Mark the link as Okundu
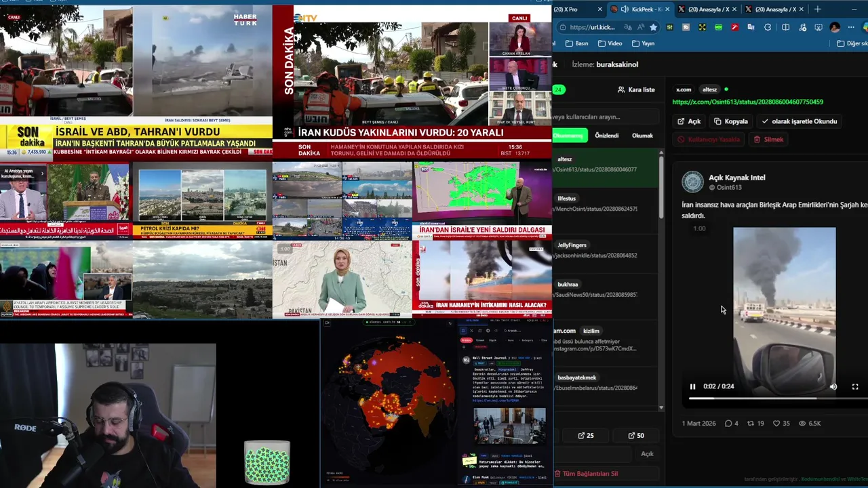The width and height of the screenshot is (868, 488). tap(800, 121)
